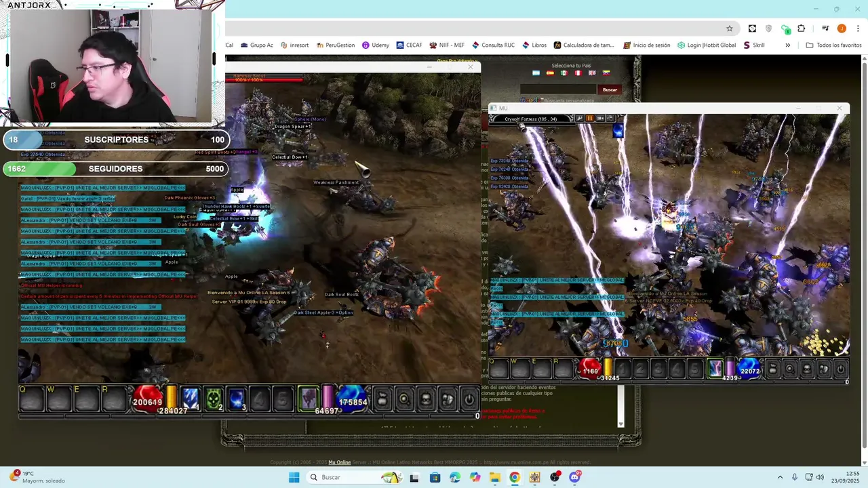The image size is (868, 488).
Task: Open the friends icon in right MU window
Action: pos(823,369)
